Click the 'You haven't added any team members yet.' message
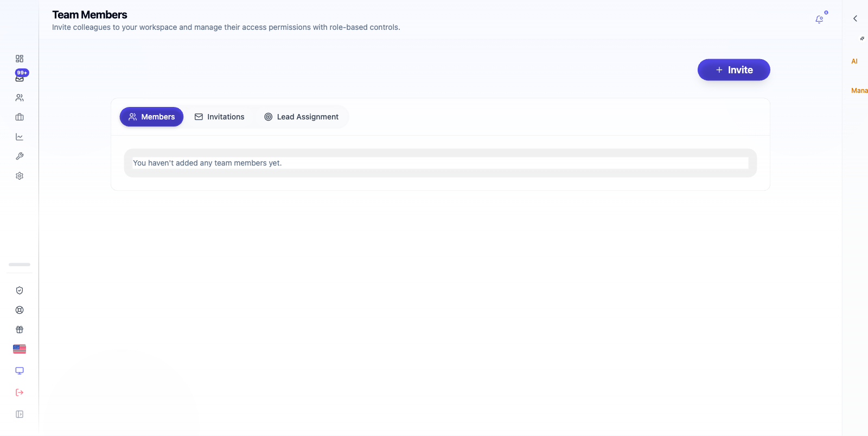Viewport: 868px width, 436px height. pos(207,163)
